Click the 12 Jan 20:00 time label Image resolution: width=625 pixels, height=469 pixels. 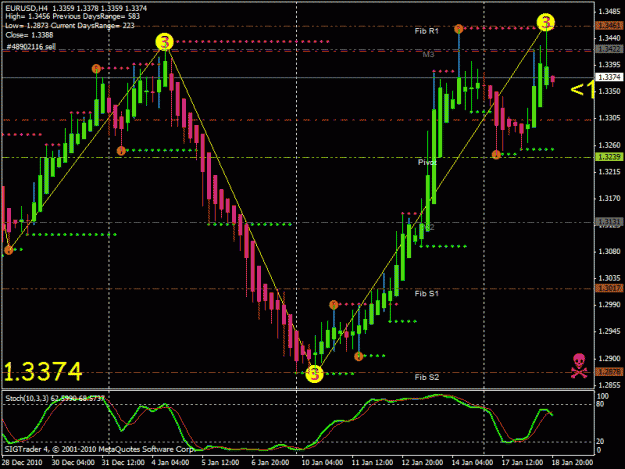(x=422, y=463)
